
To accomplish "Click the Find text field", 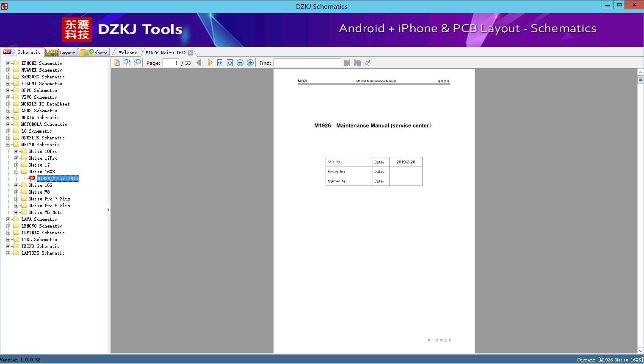I will pos(307,63).
